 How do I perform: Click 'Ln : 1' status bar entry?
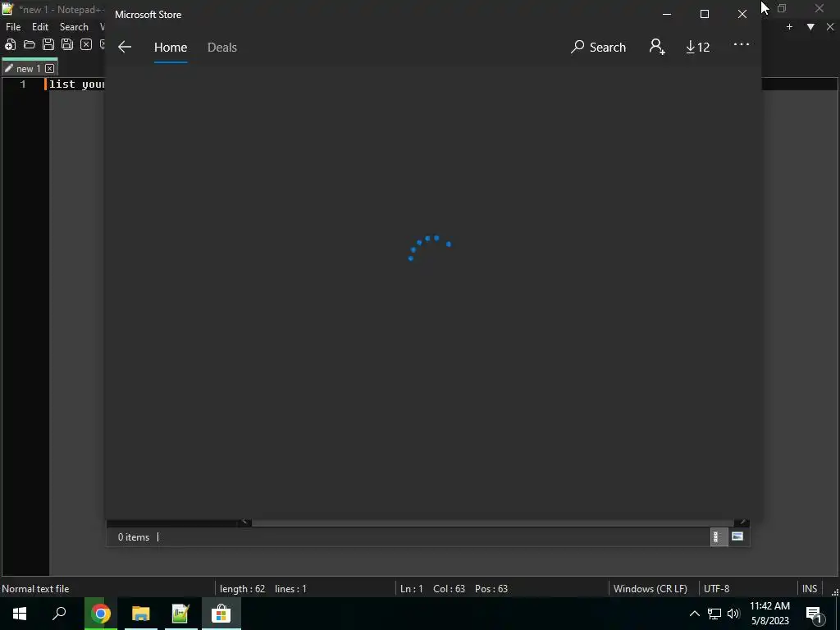(412, 589)
